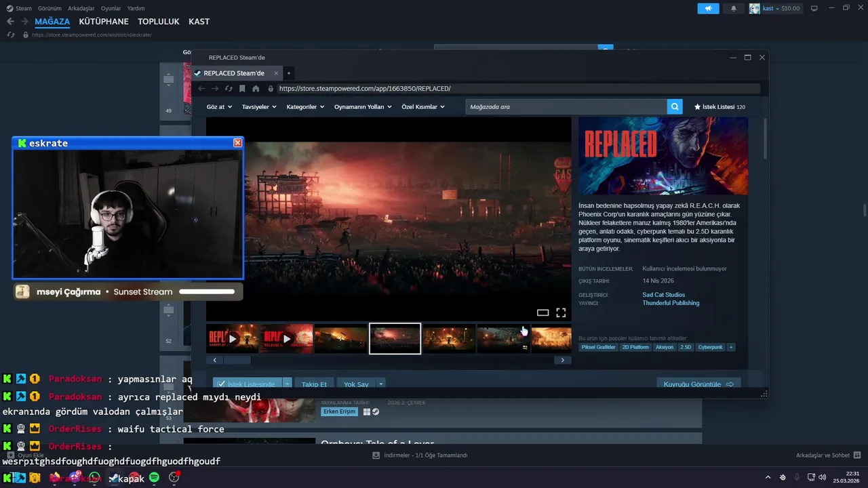Open the KAST profile tab
868x488 pixels.
(x=199, y=22)
